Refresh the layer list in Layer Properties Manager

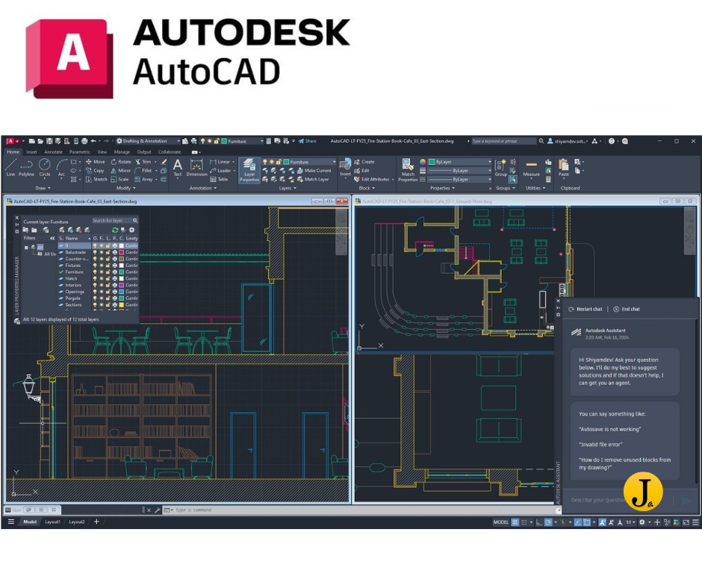coord(115,230)
